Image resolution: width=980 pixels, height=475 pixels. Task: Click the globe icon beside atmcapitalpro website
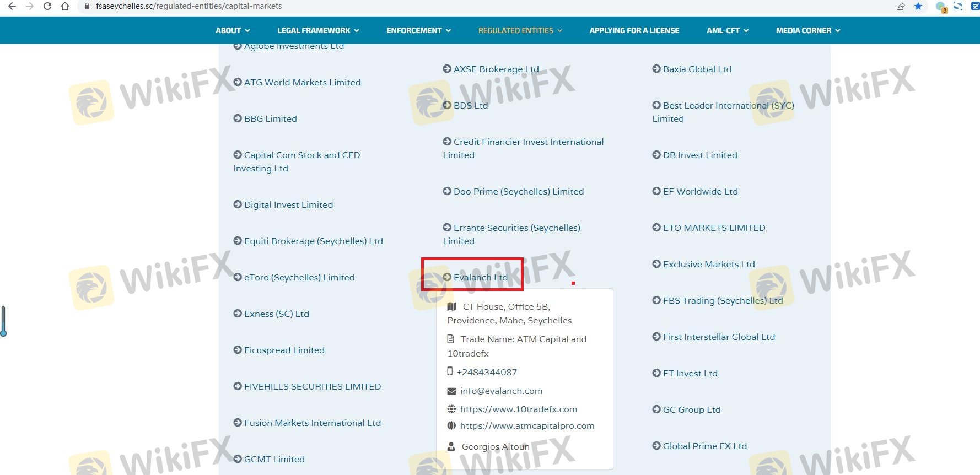(x=451, y=425)
